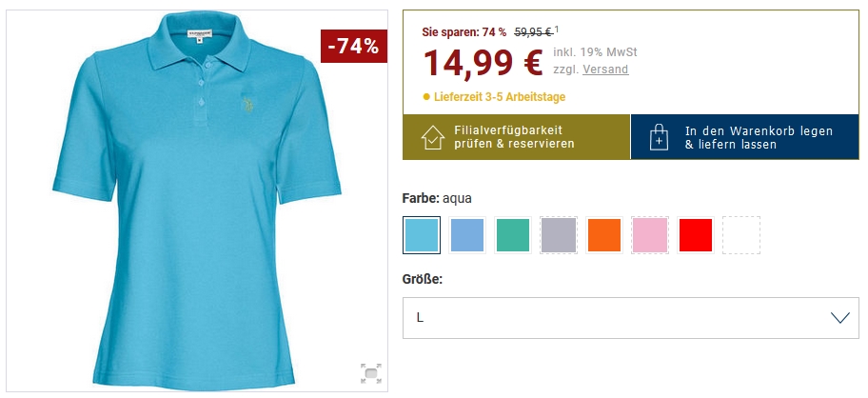Pick the green color swatch

513,235
